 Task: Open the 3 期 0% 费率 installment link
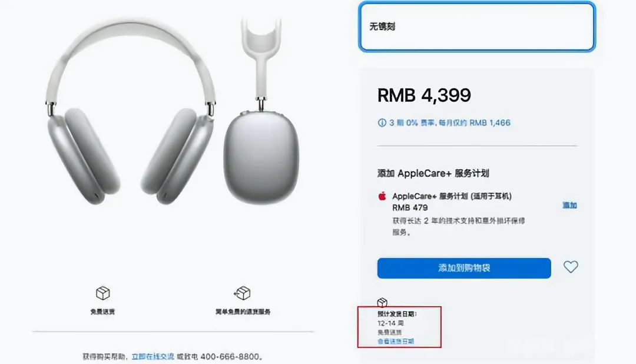pyautogui.click(x=449, y=123)
